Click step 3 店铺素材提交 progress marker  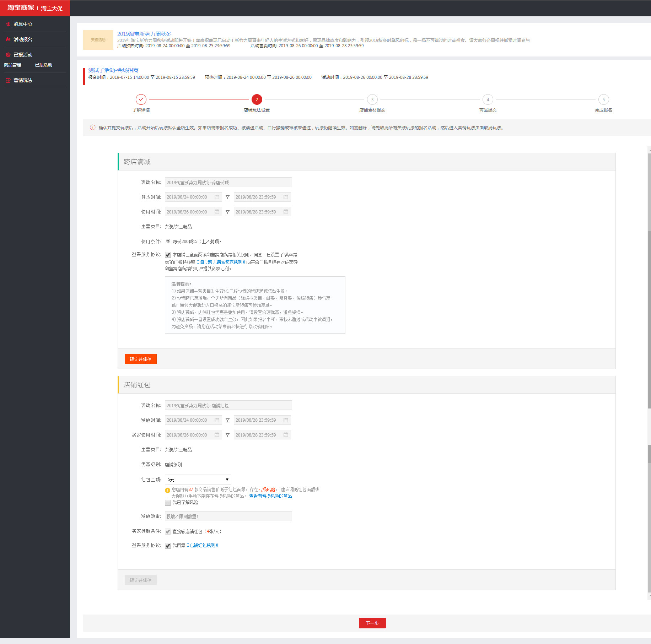tap(372, 99)
